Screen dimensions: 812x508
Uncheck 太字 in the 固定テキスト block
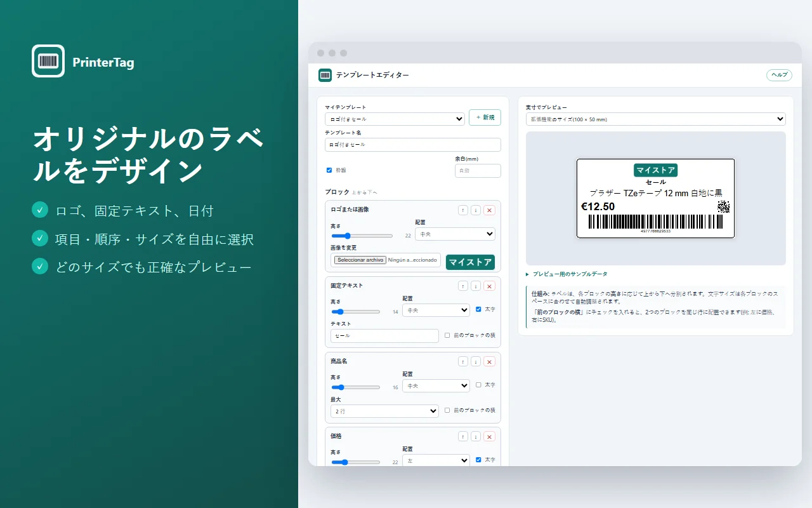479,309
